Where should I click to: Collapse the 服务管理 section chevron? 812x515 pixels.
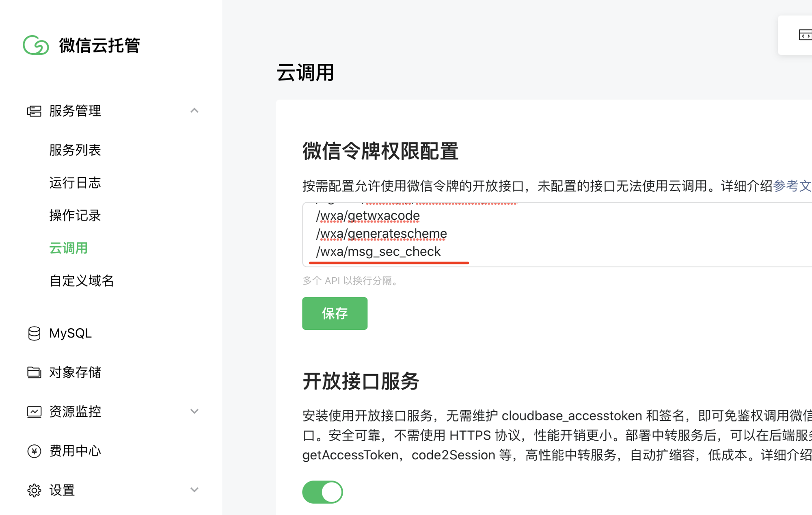(x=194, y=111)
